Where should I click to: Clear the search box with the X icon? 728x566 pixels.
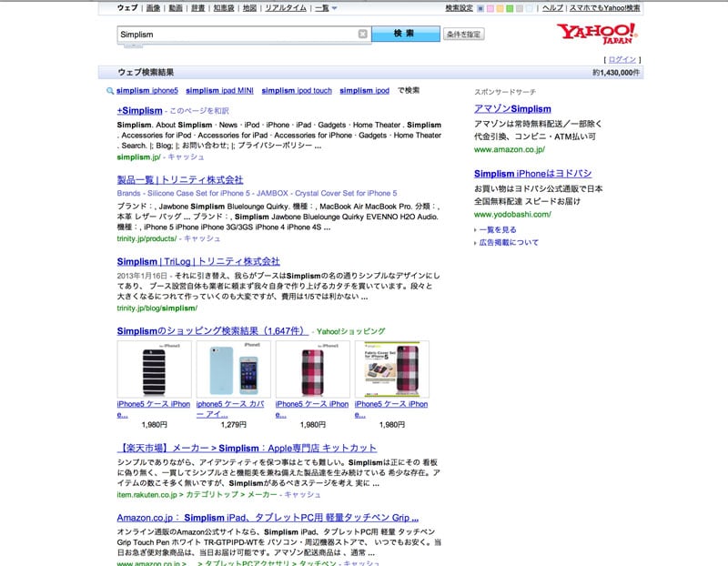click(363, 34)
